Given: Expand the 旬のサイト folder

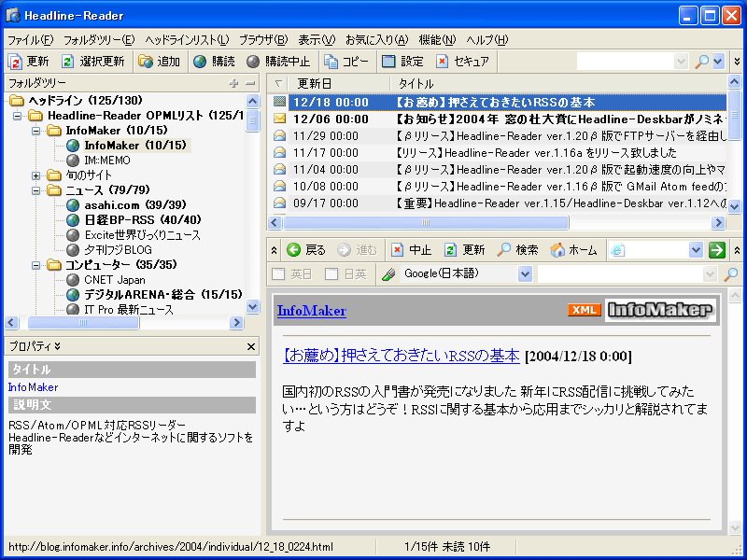Looking at the screenshot, I should pyautogui.click(x=36, y=175).
